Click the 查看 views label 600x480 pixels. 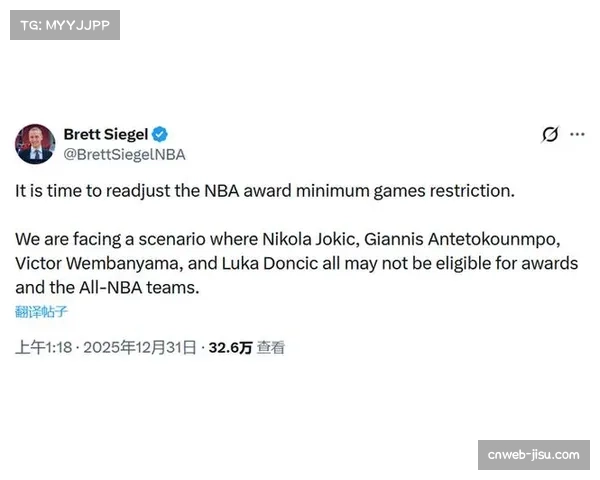point(271,348)
